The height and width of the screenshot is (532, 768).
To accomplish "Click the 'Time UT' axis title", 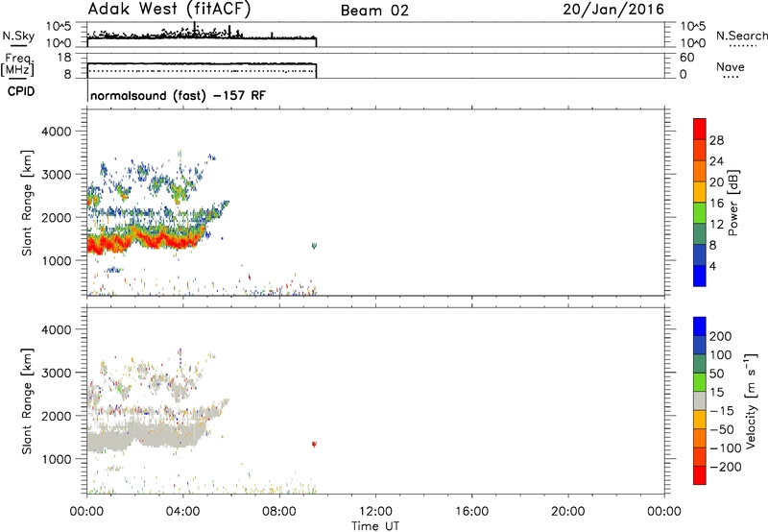I will (375, 526).
